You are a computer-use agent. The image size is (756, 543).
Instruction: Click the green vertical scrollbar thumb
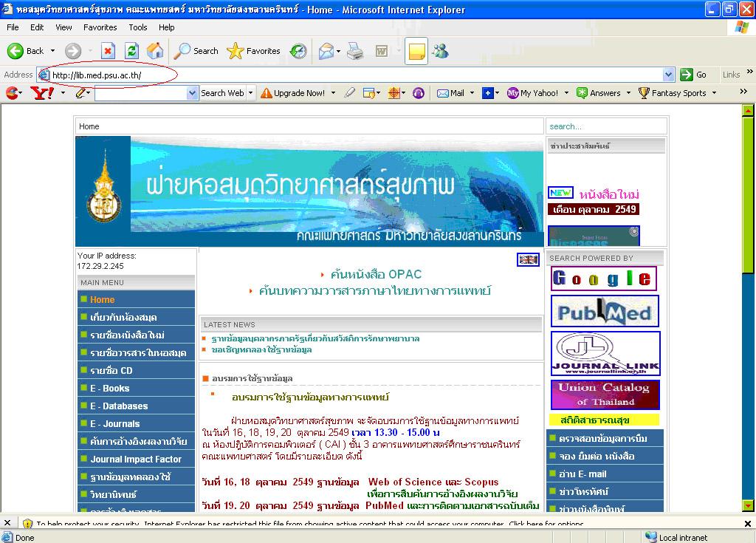coord(748,196)
